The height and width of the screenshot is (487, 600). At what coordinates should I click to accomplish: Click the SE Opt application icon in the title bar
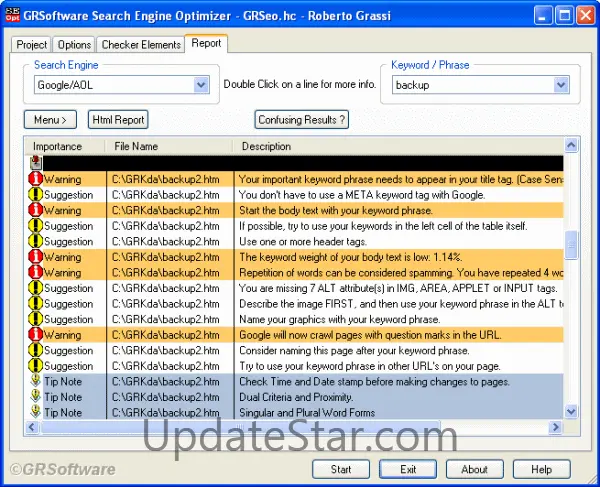pos(12,15)
